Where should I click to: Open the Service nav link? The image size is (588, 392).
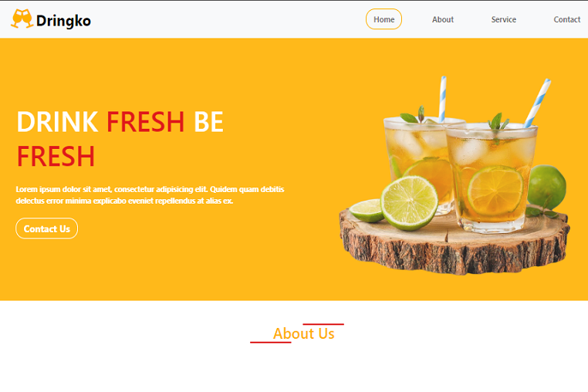pyautogui.click(x=504, y=19)
